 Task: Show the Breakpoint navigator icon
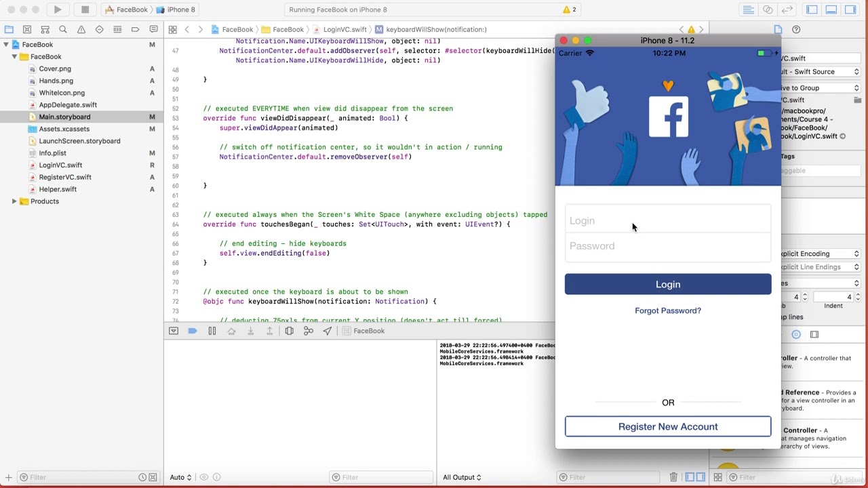(x=136, y=29)
